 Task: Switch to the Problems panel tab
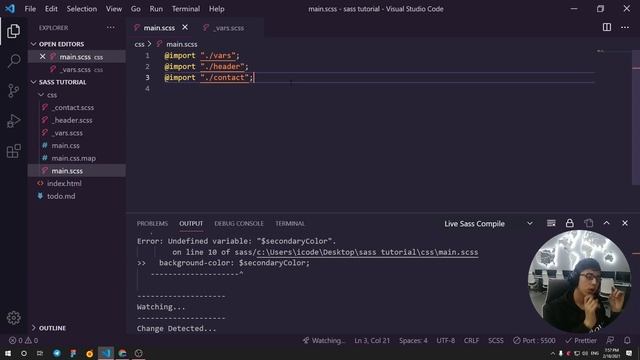152,223
